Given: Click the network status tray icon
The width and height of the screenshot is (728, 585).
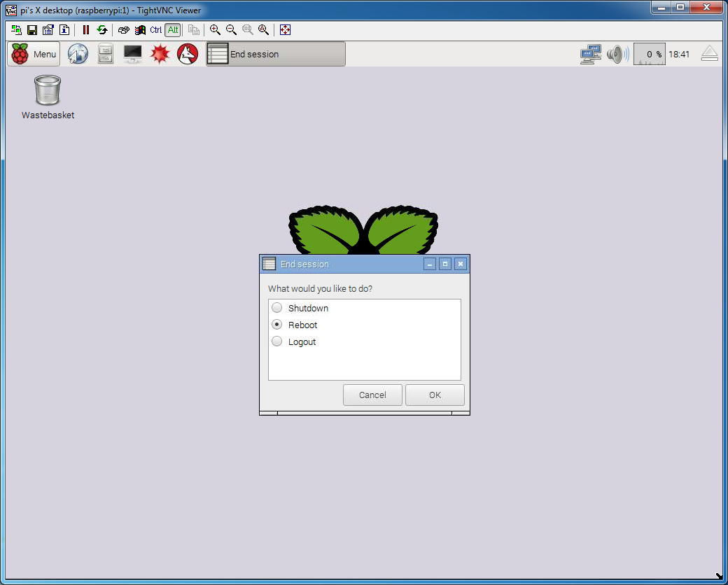Looking at the screenshot, I should tap(591, 55).
